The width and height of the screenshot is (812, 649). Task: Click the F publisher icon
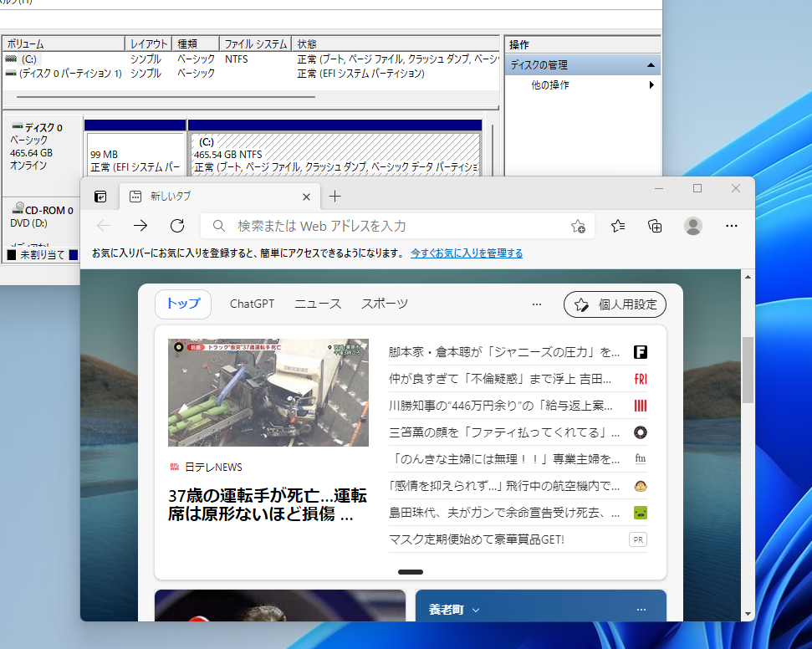pos(641,352)
